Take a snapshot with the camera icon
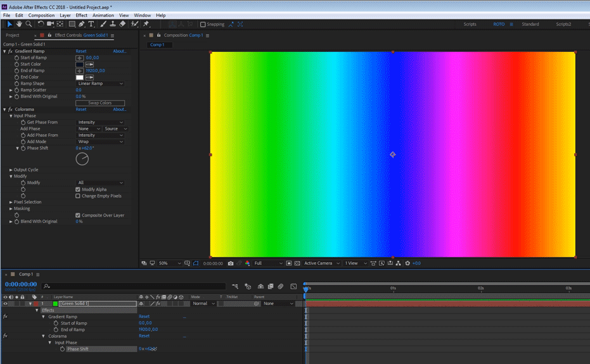 coord(231,263)
